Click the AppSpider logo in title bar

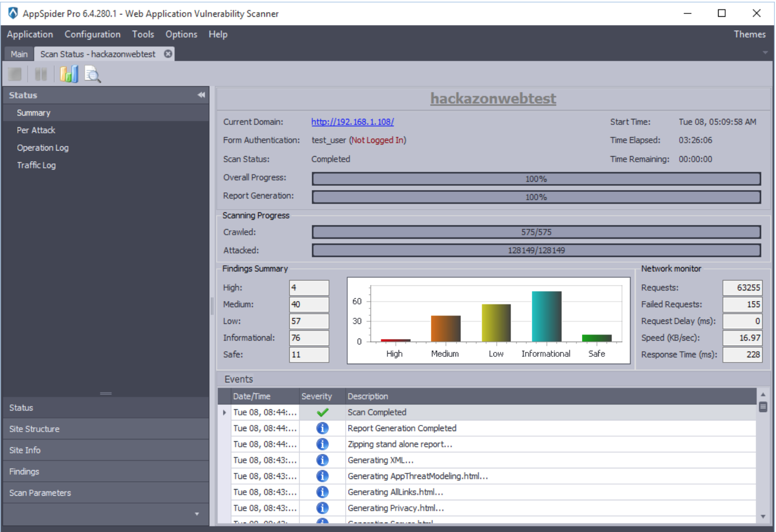13,13
